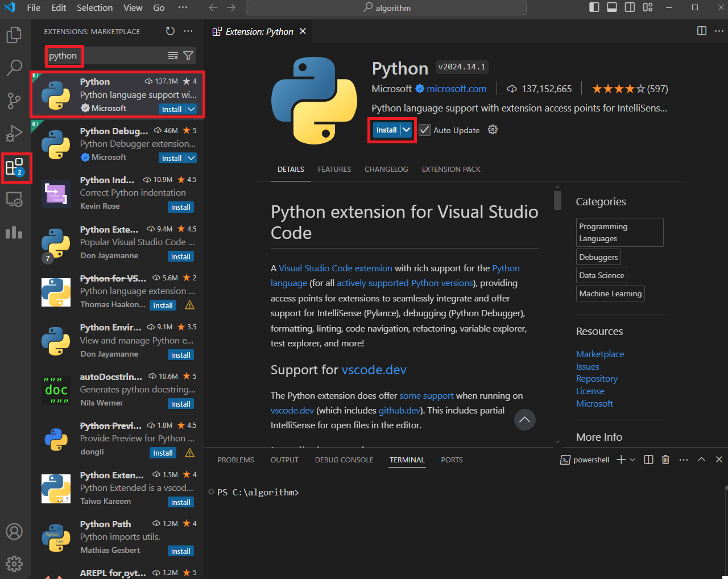The image size is (728, 579).
Task: Open the Explorer view in activity bar
Action: [14, 35]
